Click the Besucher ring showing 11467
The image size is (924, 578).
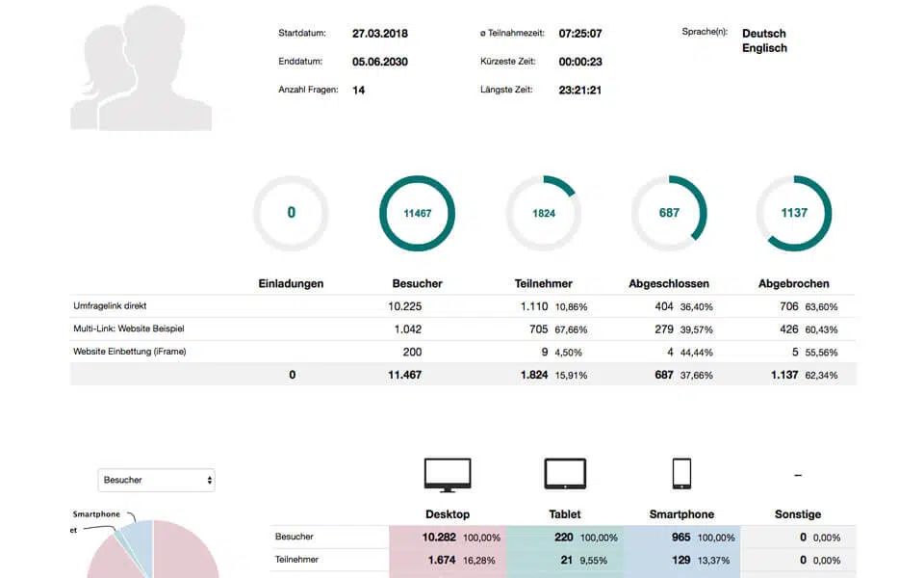coord(417,213)
